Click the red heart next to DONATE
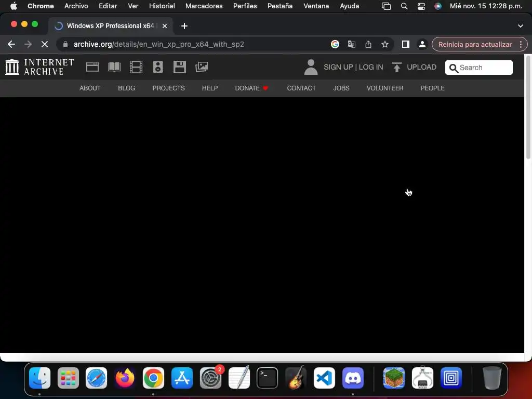The image size is (532, 399). tap(265, 88)
